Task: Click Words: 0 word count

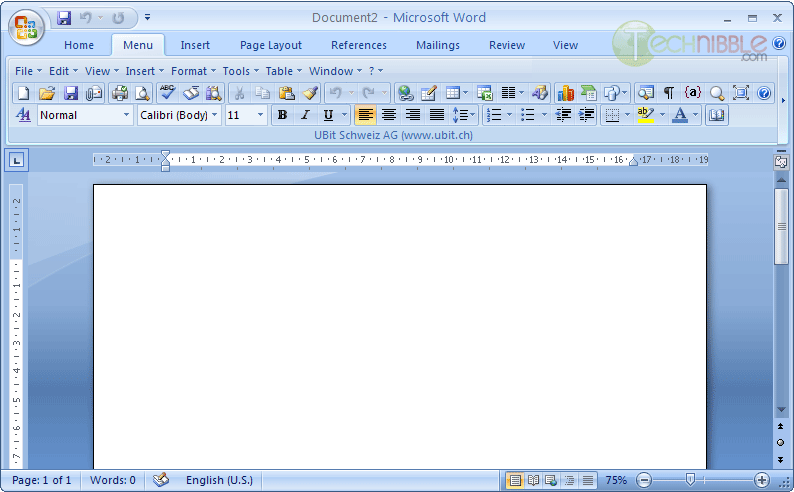Action: click(x=112, y=480)
